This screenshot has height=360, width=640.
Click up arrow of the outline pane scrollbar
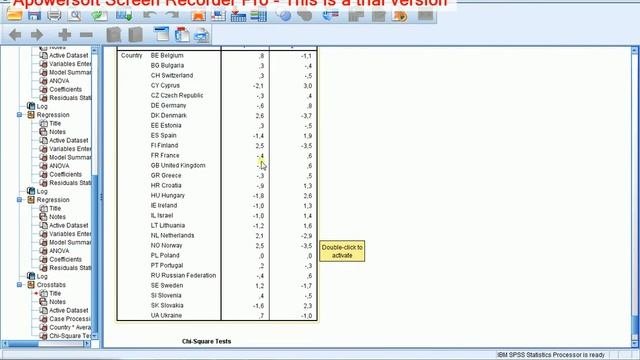pos(95,51)
